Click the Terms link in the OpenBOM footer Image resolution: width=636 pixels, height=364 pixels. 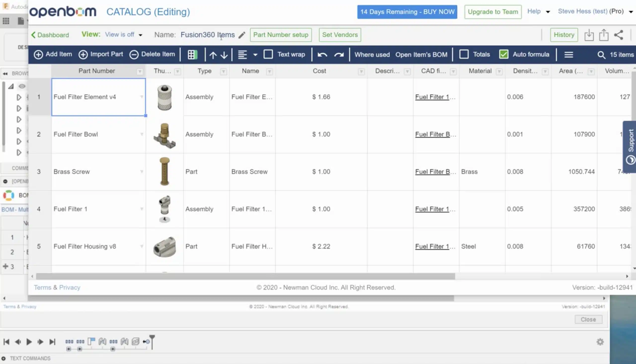[x=42, y=288]
